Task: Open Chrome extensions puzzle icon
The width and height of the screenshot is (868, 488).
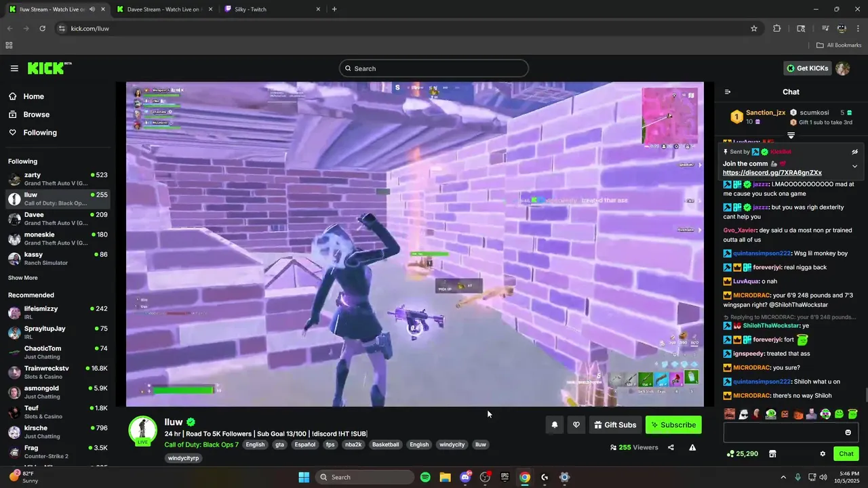Action: point(777,28)
